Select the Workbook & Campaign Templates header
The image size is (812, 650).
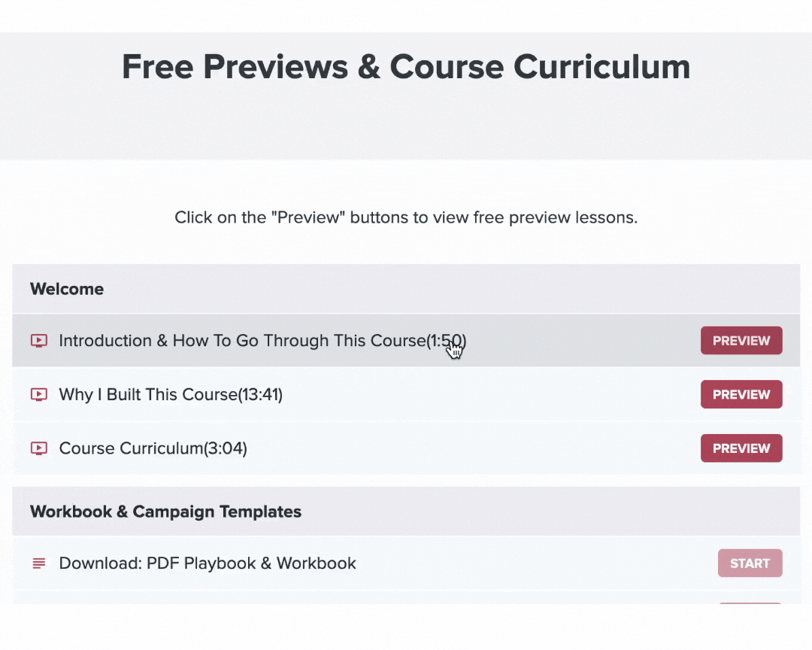pyautogui.click(x=406, y=511)
